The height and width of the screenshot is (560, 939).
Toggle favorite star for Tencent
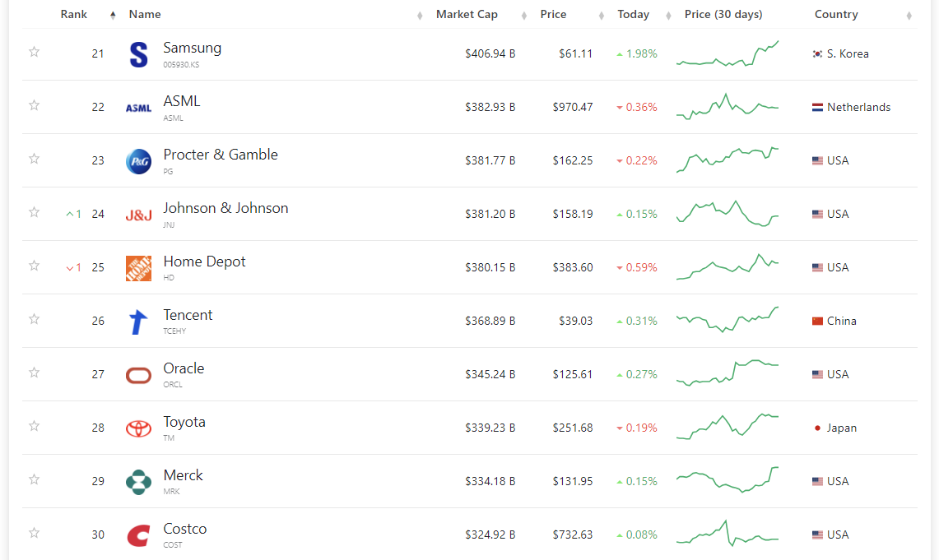34,319
